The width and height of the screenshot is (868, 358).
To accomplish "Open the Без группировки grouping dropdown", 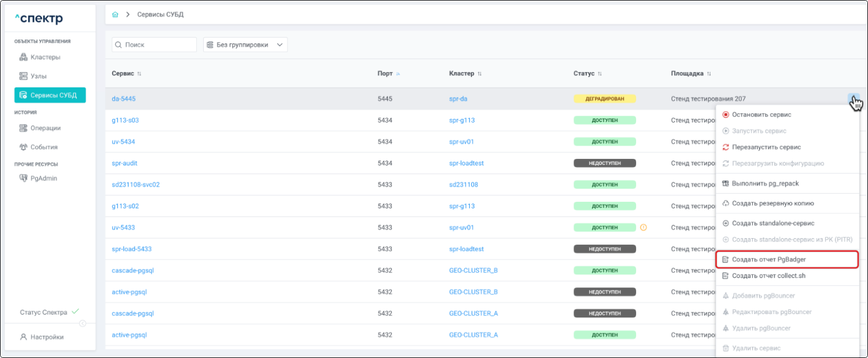I will pyautogui.click(x=245, y=45).
